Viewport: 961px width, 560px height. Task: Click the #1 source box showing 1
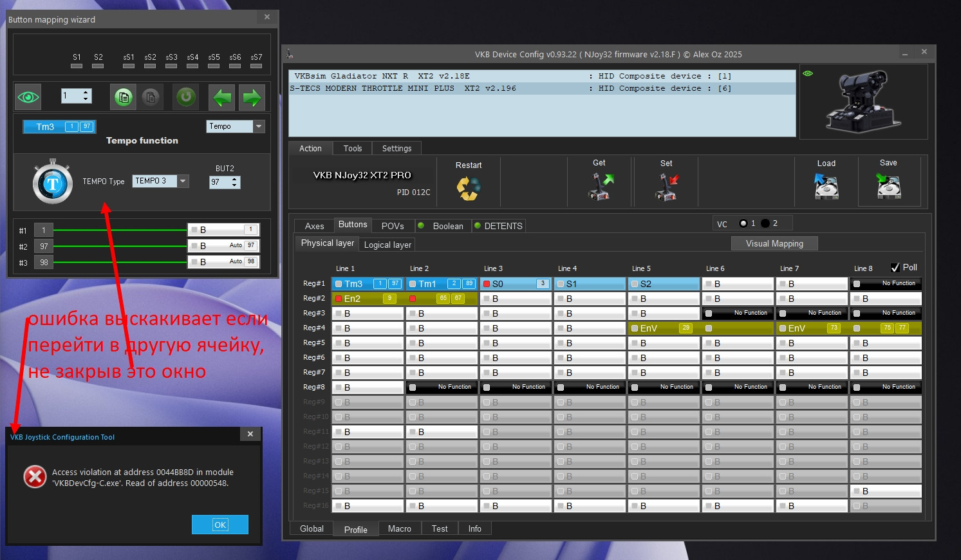44,230
